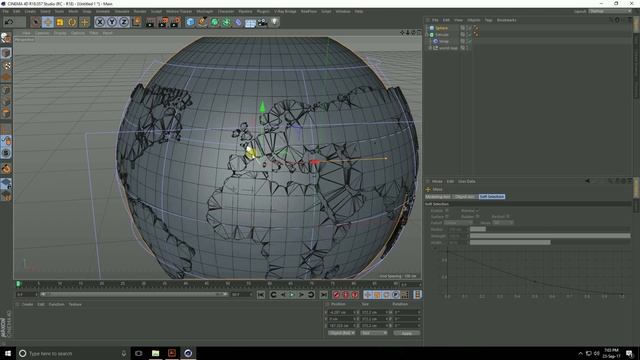Toggle Soft Selection Enable checkbox

pos(447,211)
